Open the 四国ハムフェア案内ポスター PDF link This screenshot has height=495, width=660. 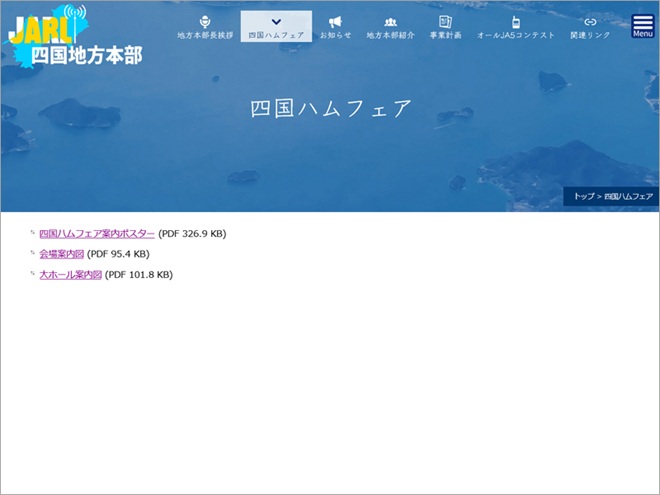(97, 234)
